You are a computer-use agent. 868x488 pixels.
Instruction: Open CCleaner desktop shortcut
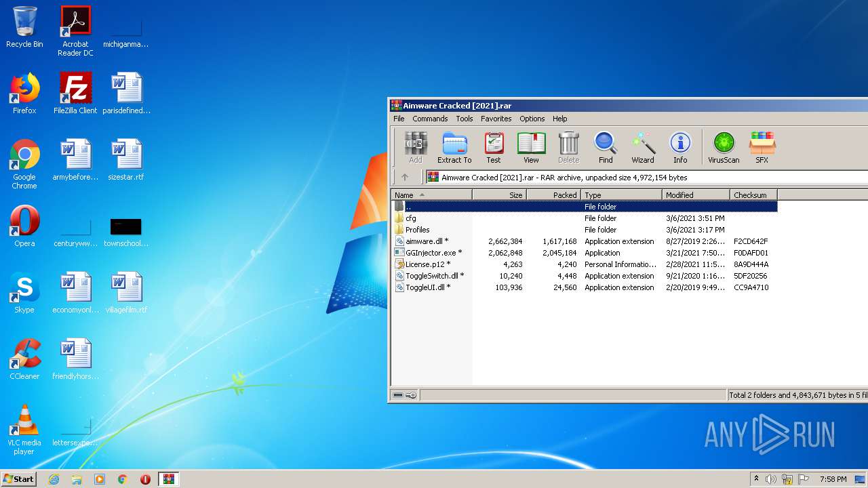point(24,359)
